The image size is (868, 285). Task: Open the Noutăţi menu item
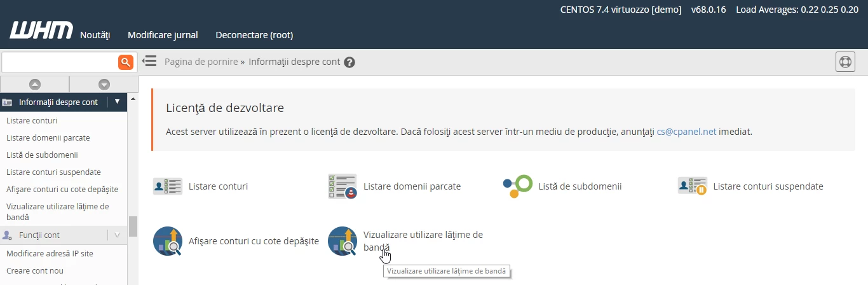click(x=95, y=35)
